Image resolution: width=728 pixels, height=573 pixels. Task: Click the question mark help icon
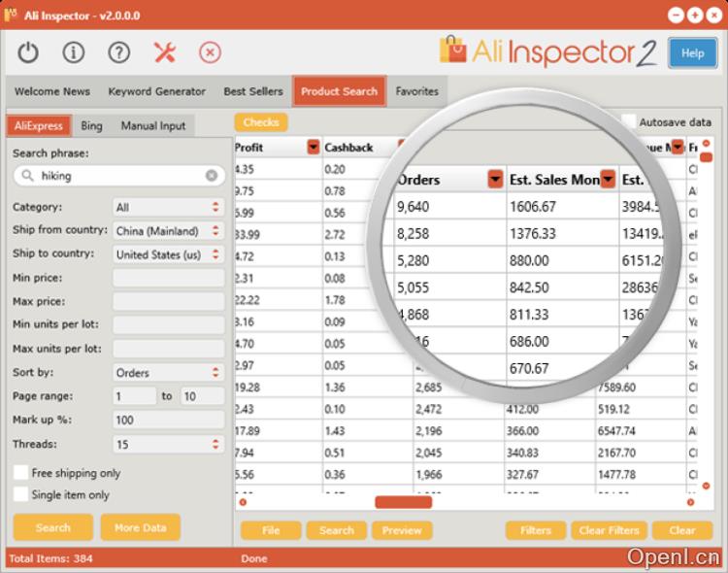(x=118, y=52)
